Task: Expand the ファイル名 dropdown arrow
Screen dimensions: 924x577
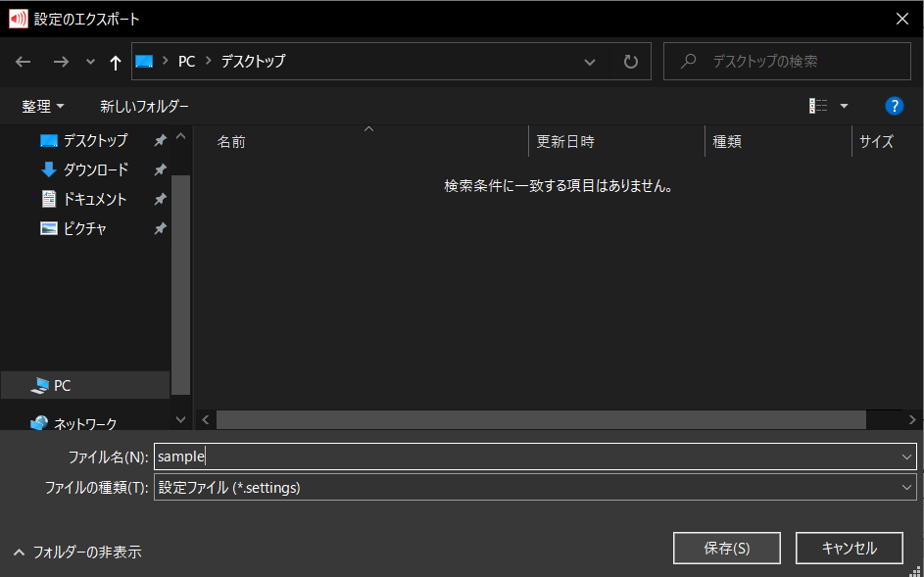Action: pos(906,457)
